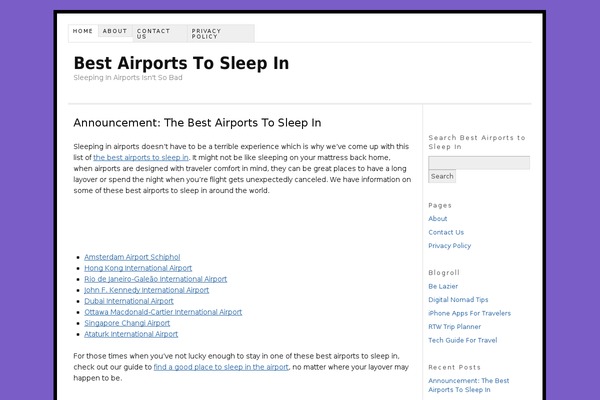600x400 pixels.
Task: Open the Dubai International Airport link
Action: coord(129,301)
